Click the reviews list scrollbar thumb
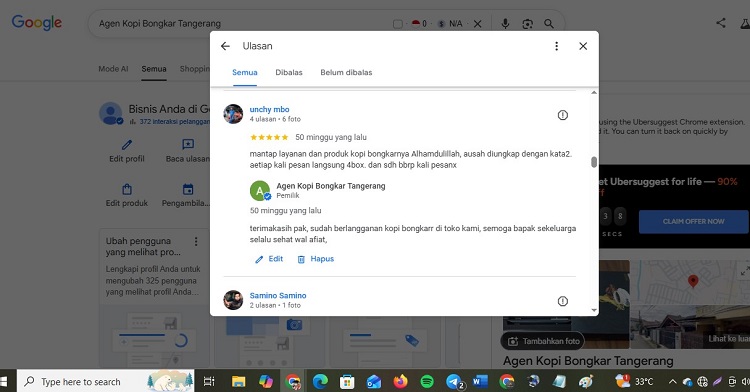Image resolution: width=750 pixels, height=392 pixels. pos(594,162)
